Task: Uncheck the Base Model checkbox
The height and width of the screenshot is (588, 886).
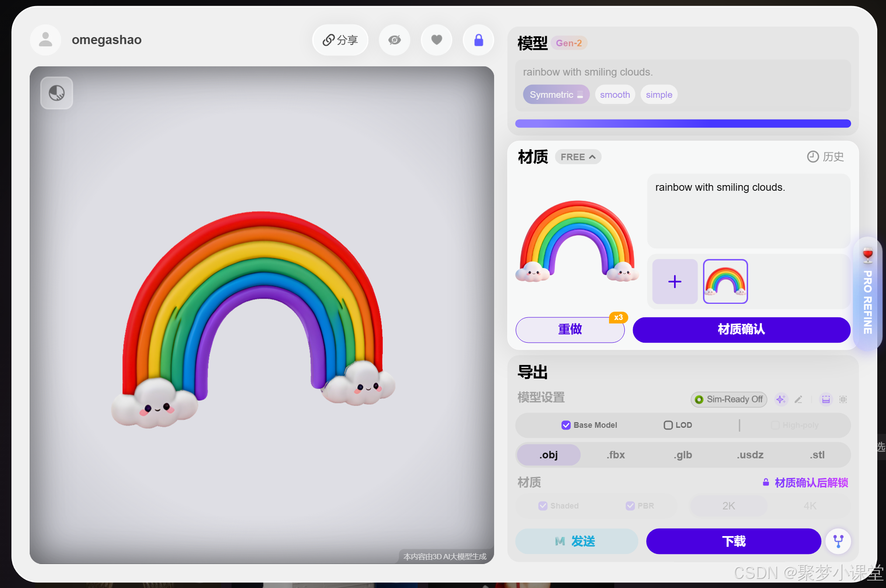Action: pyautogui.click(x=566, y=425)
